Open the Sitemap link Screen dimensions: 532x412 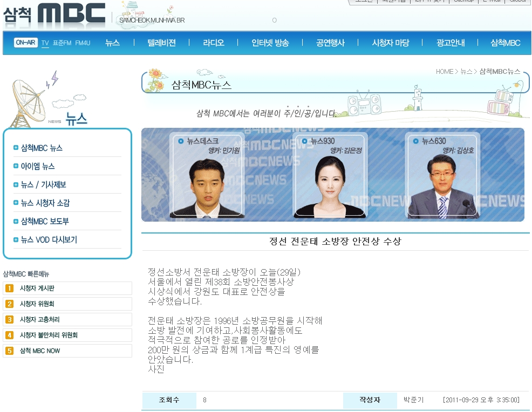click(x=463, y=2)
